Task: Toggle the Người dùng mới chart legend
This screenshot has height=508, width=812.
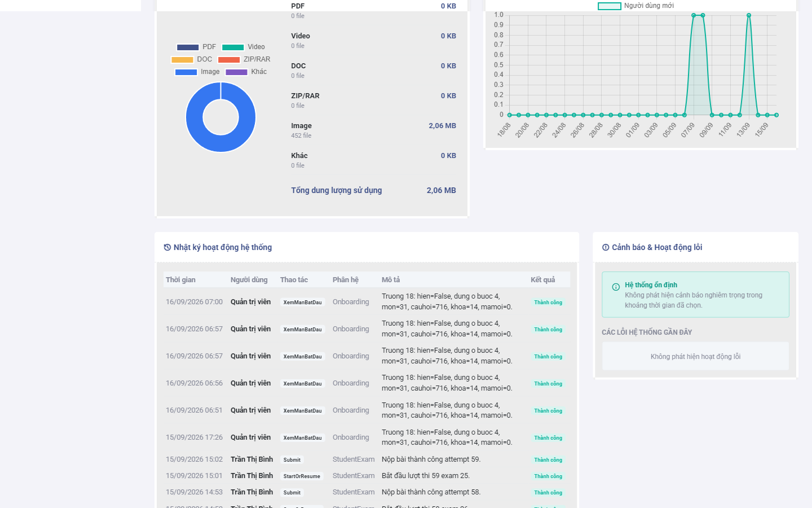Action: (x=636, y=6)
